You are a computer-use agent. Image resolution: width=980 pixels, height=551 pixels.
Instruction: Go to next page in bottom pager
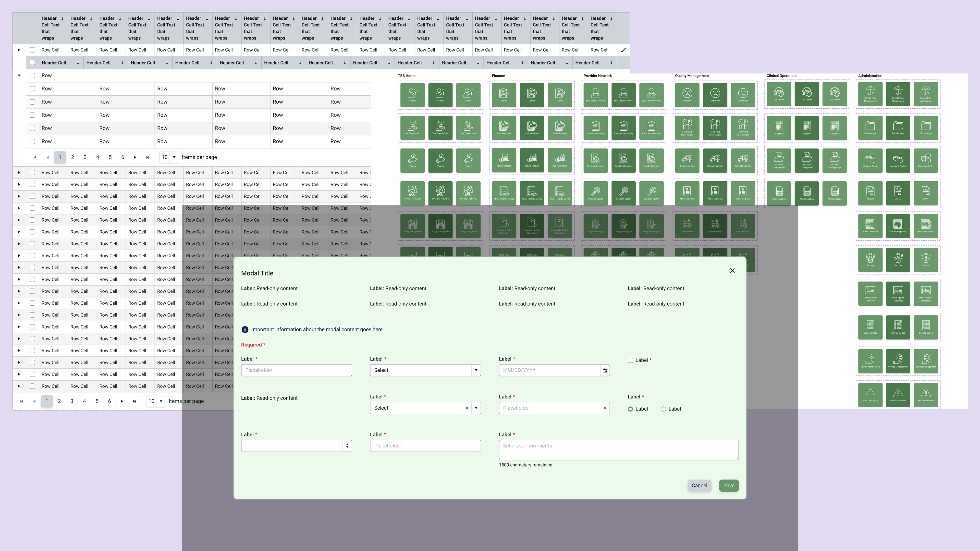point(122,401)
